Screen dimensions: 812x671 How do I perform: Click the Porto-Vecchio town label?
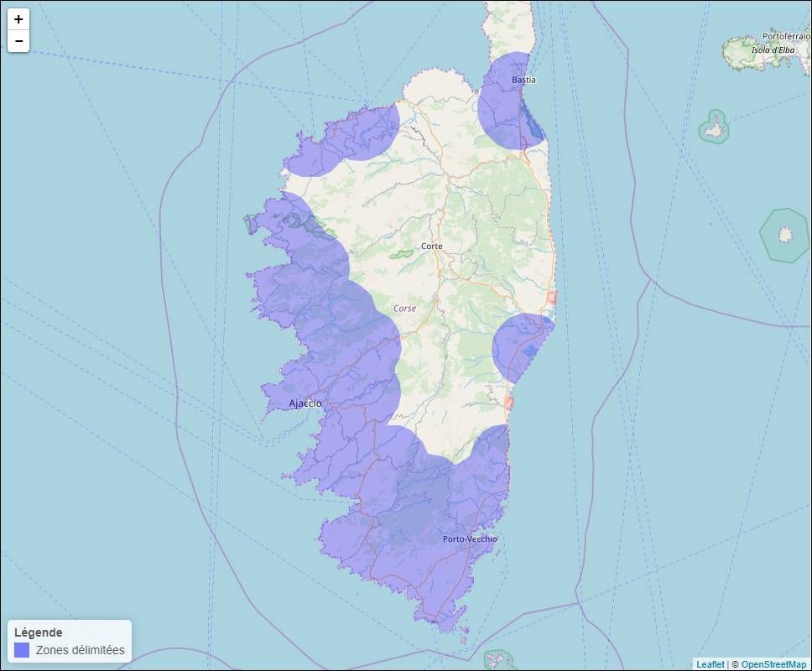[x=470, y=539]
